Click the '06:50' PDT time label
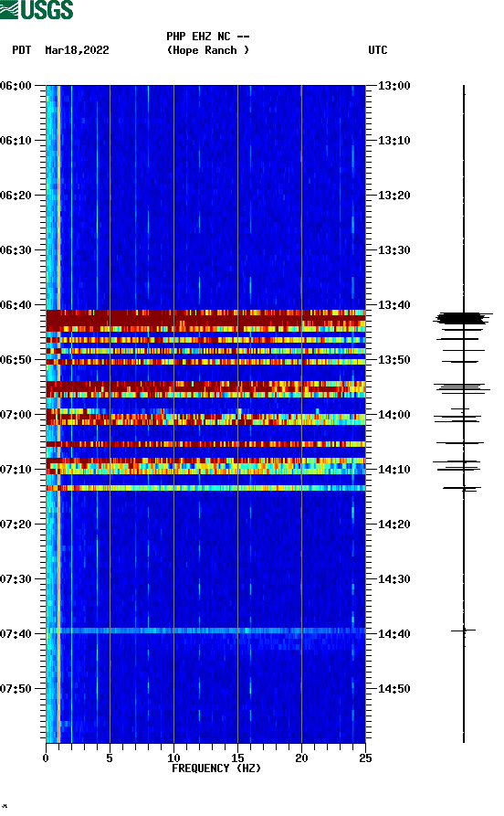Image resolution: width=504 pixels, height=816 pixels. [16, 360]
